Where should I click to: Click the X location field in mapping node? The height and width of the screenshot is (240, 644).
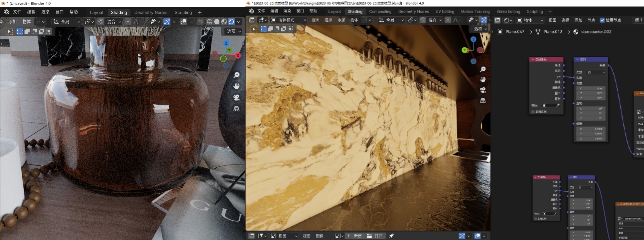(x=591, y=88)
